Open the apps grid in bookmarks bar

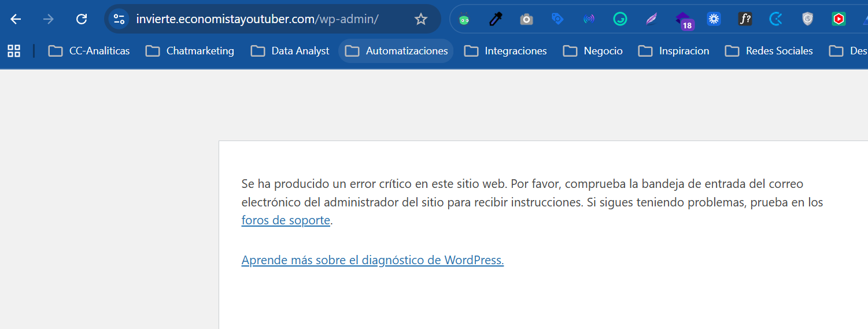coord(14,51)
